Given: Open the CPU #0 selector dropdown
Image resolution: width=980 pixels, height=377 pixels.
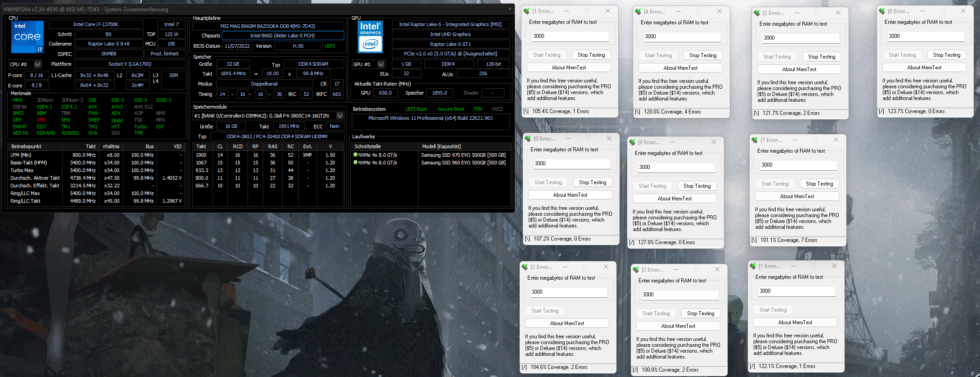Looking at the screenshot, I should coord(38,64).
